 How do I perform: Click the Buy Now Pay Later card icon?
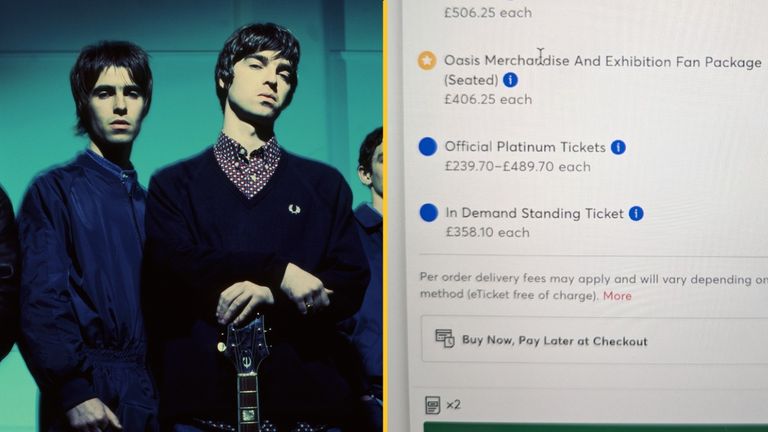[445, 338]
